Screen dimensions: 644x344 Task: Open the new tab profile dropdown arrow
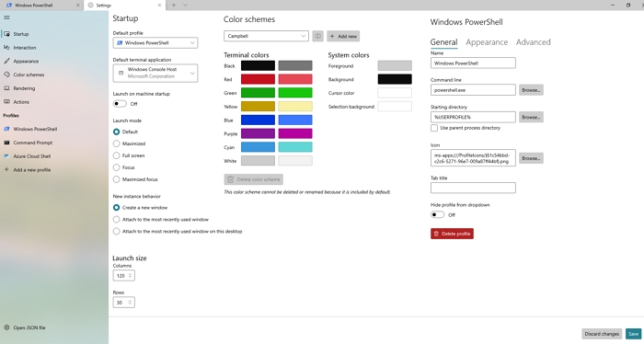(185, 6)
